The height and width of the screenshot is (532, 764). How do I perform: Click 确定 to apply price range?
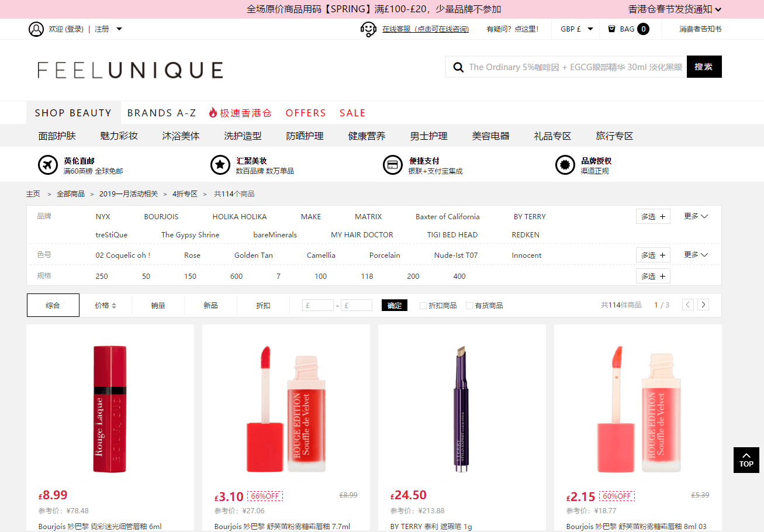coord(395,305)
